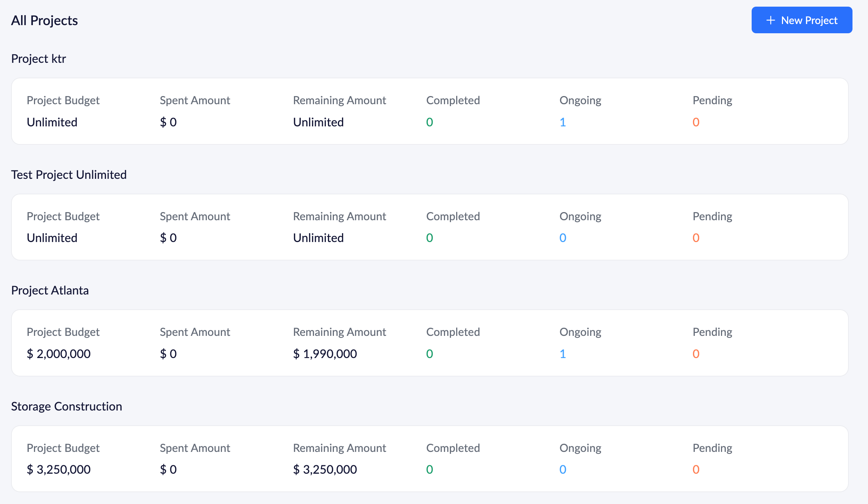Click the New Project button
Viewport: 868px width, 504px height.
click(x=802, y=20)
